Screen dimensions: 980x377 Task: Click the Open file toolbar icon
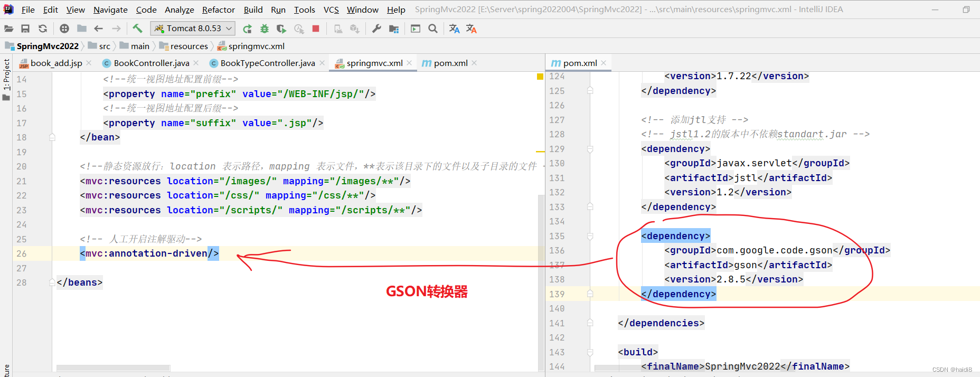pyautogui.click(x=8, y=29)
